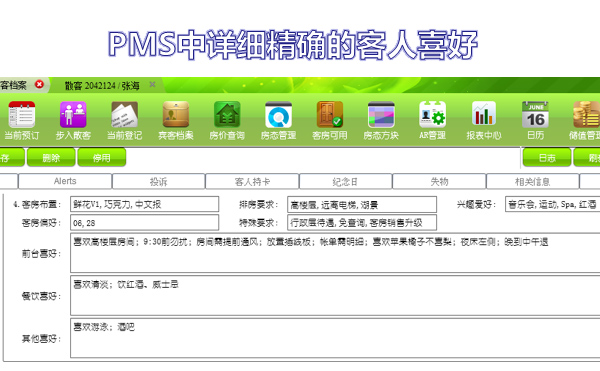
Task: Switch to the 失物 tab
Action: [439, 181]
